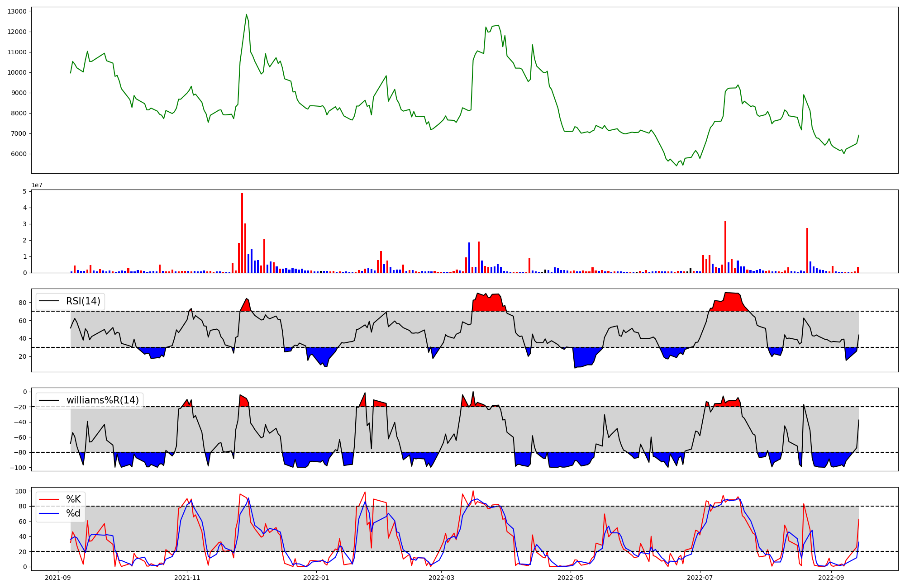Click the 1e7 volume scale label
The image size is (905, 588).
click(37, 185)
